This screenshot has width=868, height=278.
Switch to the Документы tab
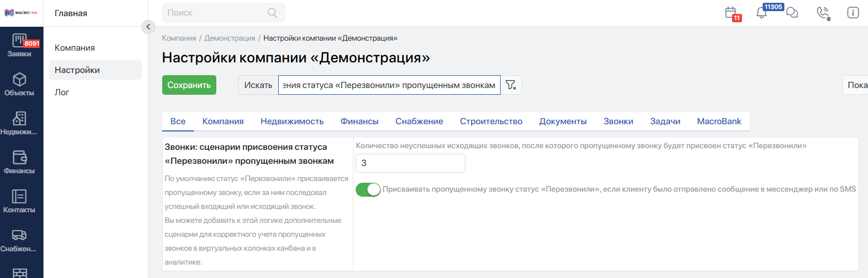click(x=563, y=121)
